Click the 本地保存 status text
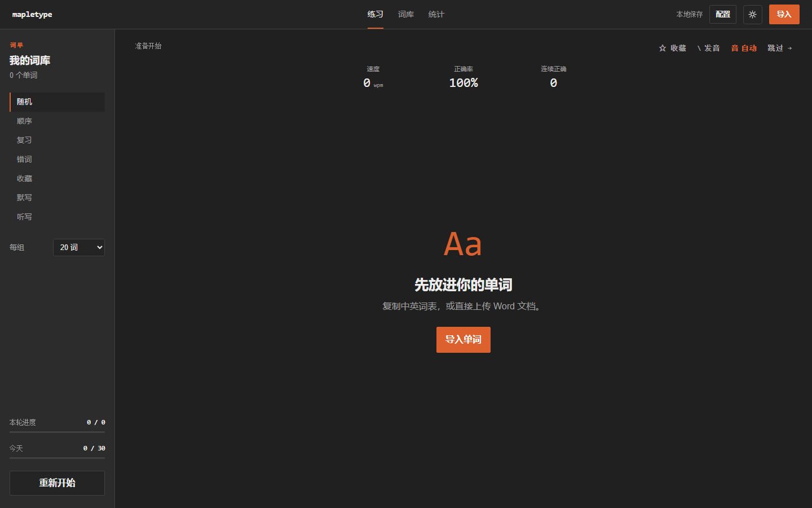Viewport: 812px width, 508px height. tap(690, 15)
